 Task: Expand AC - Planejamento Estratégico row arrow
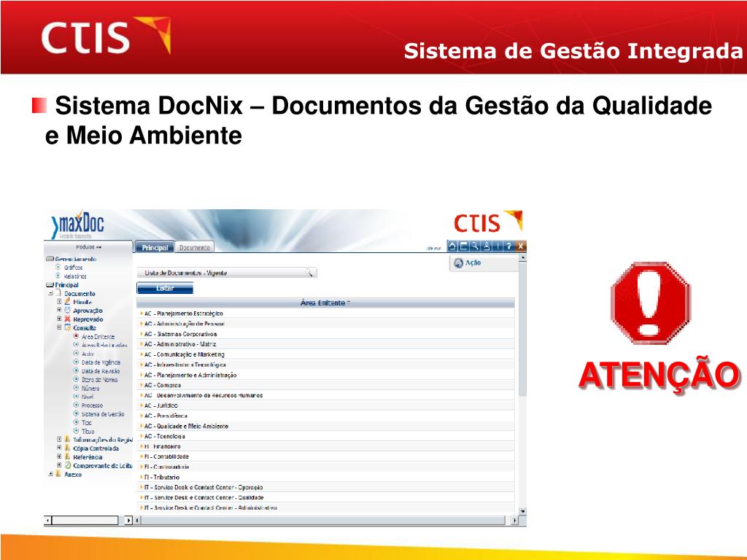coord(141,314)
